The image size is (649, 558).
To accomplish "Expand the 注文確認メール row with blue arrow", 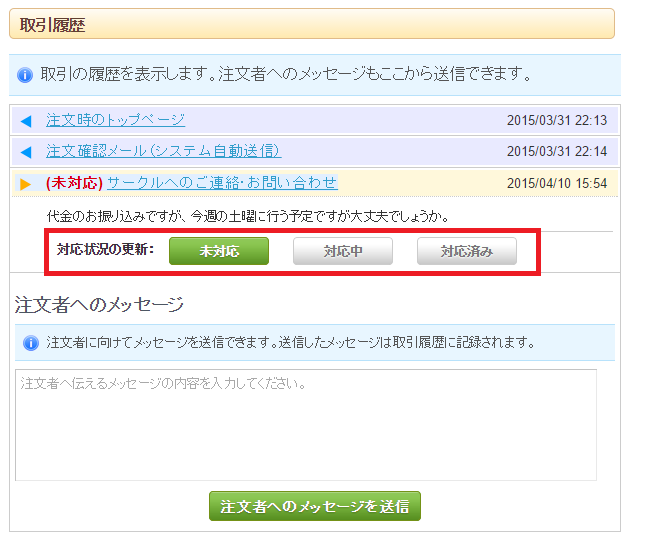I will pos(26,152).
